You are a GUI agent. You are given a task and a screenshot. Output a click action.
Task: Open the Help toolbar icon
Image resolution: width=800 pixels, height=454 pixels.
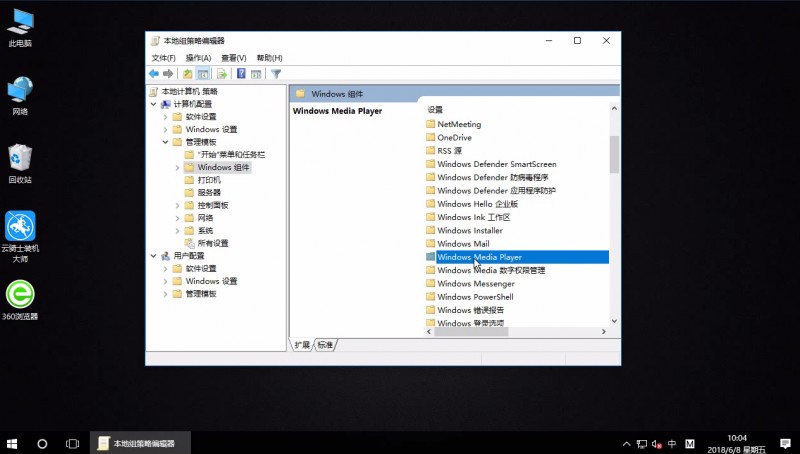pos(241,74)
